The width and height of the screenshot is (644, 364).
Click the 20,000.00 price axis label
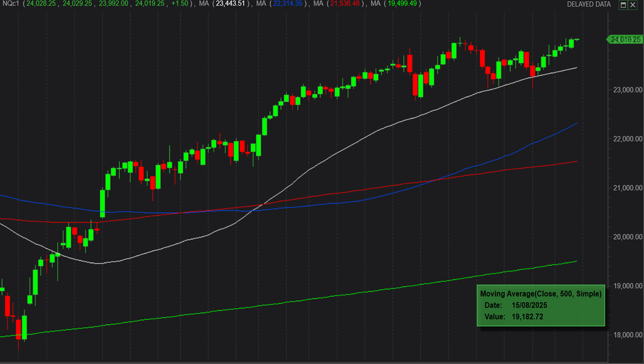(x=626, y=237)
